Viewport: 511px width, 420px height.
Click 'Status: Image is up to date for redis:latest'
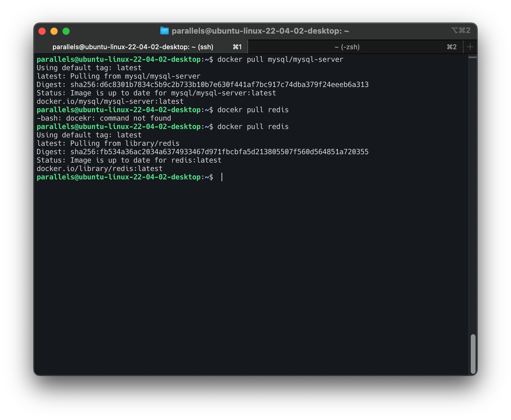click(x=129, y=160)
